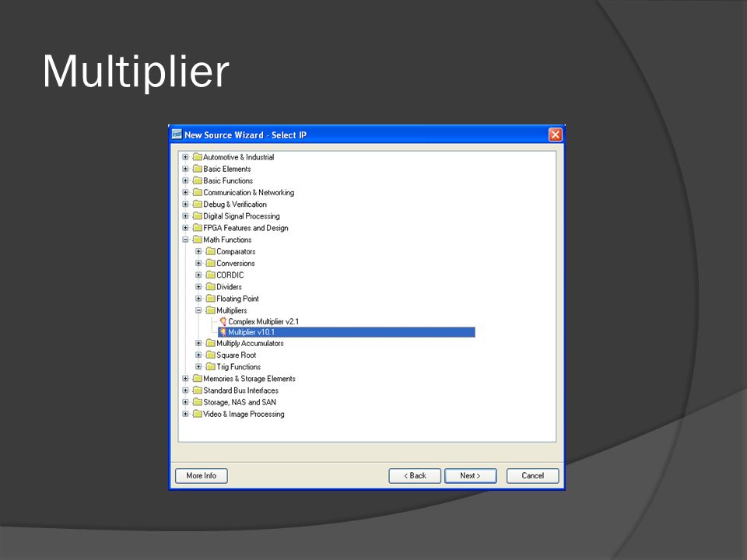Cancel the New Source Wizard

click(532, 476)
